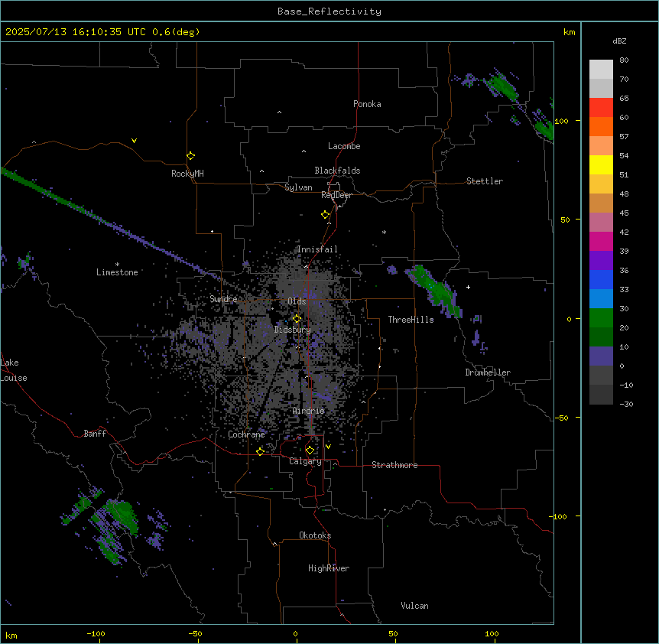
Task: Click the HighRiver label
Action: pyautogui.click(x=329, y=568)
